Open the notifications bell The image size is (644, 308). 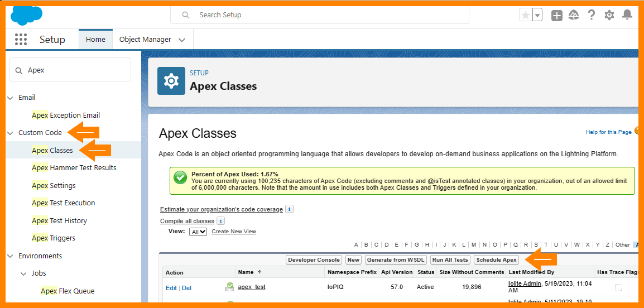pos(627,16)
